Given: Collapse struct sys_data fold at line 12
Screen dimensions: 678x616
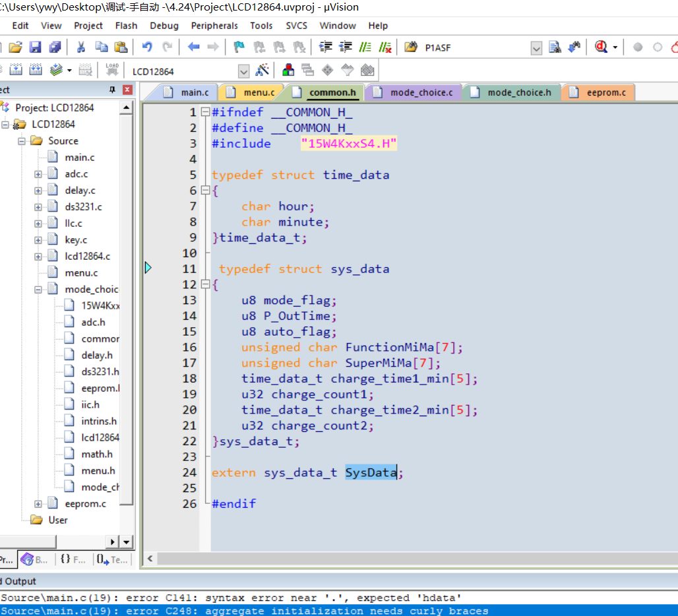Looking at the screenshot, I should [205, 284].
